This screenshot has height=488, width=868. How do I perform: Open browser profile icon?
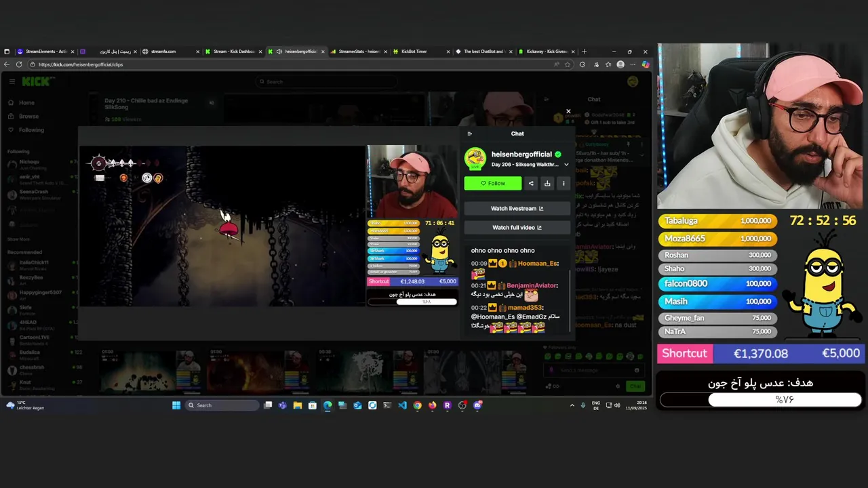[620, 64]
